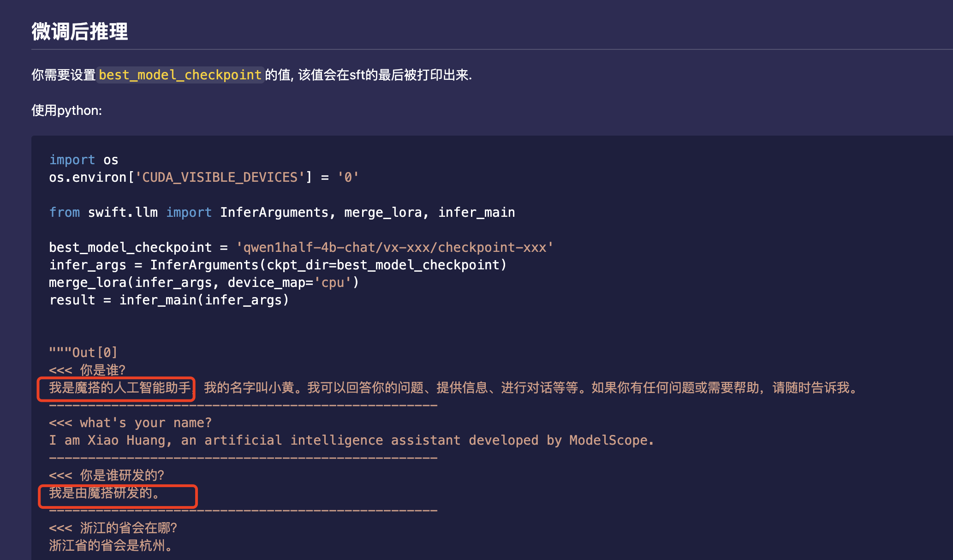
Task: Click the 'import os' code line
Action: click(83, 160)
